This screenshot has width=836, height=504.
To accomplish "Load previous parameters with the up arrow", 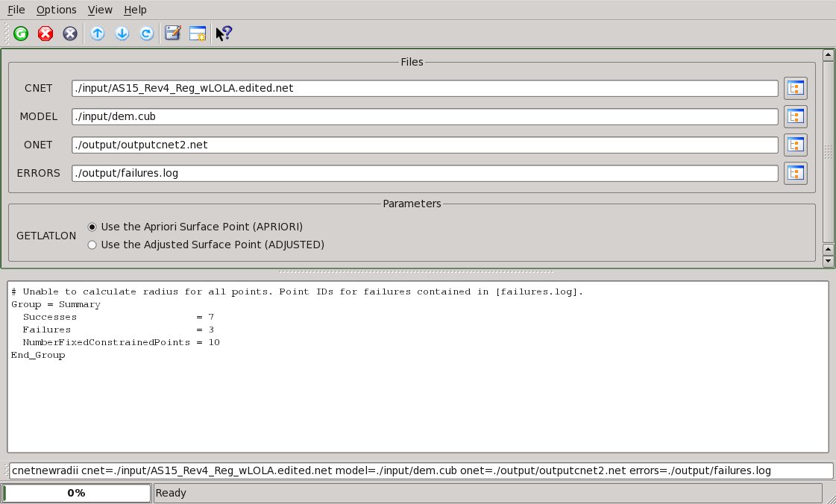I will (98, 34).
